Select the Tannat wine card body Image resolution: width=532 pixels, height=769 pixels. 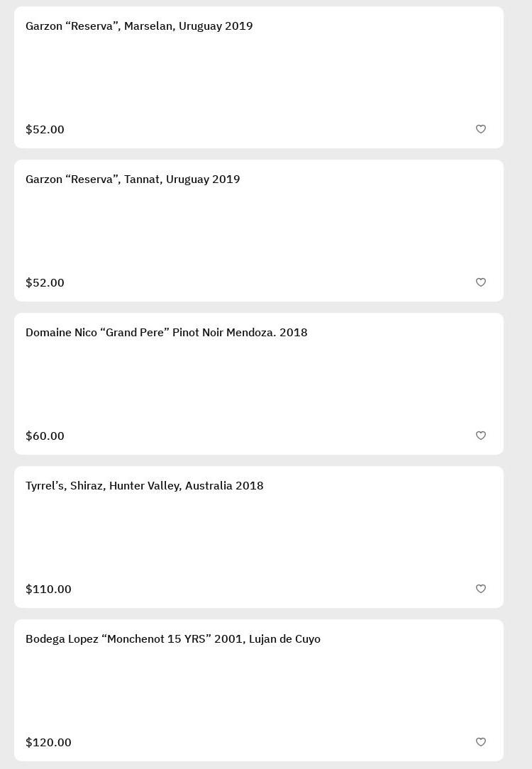pos(259,231)
